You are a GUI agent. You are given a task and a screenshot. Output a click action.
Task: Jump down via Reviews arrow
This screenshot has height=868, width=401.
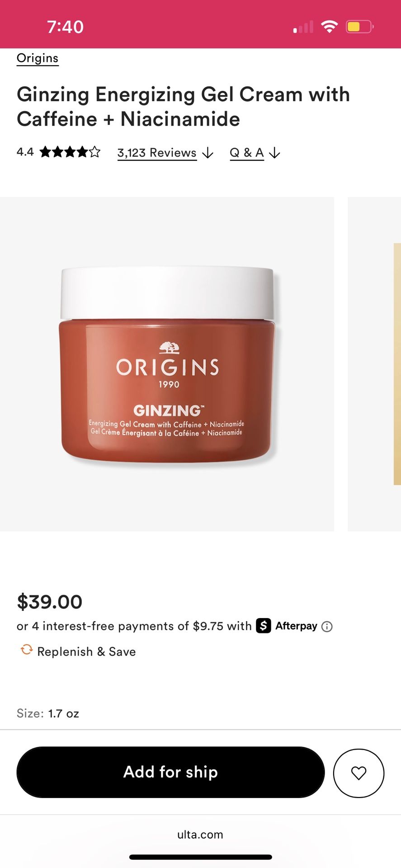pyautogui.click(x=208, y=153)
